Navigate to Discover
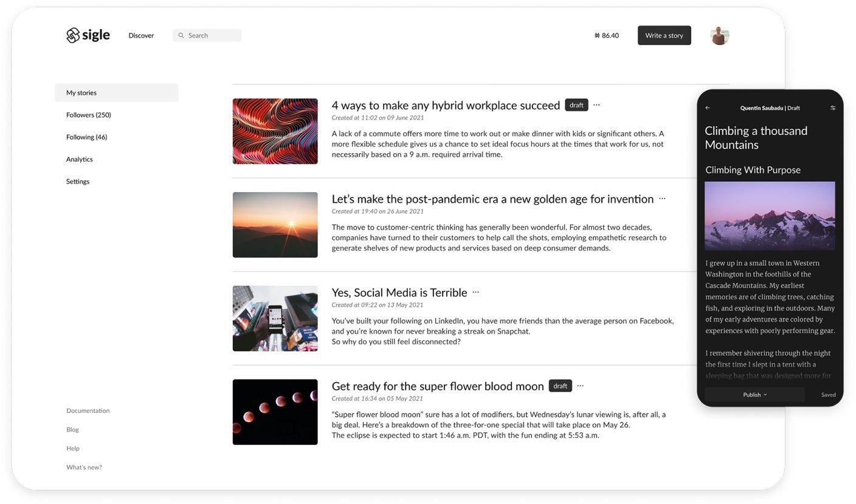 [x=141, y=35]
